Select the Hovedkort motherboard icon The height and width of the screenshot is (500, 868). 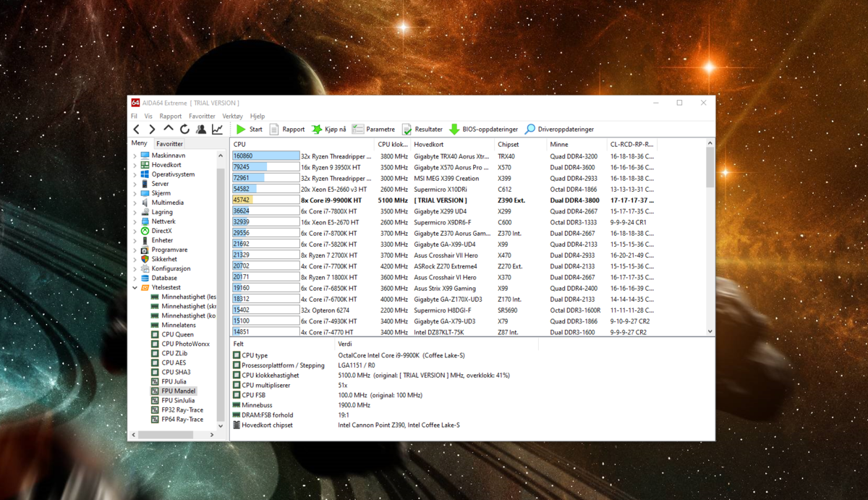(145, 165)
